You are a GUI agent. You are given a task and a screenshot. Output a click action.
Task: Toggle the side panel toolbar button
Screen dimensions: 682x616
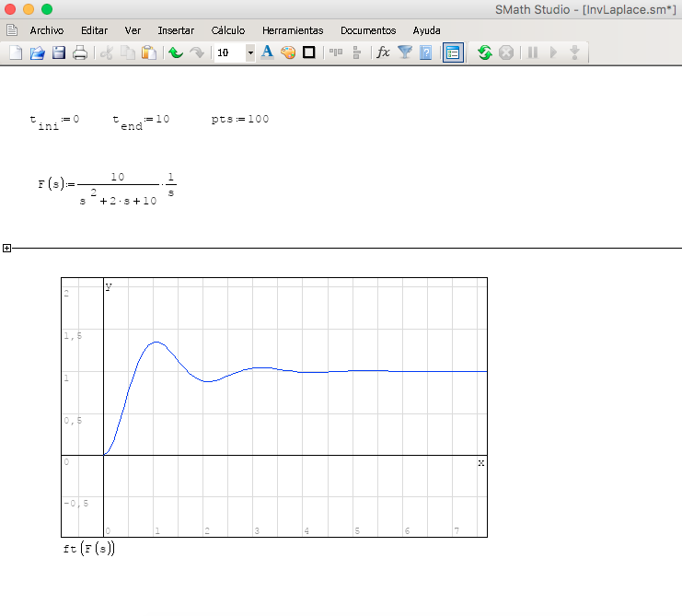[452, 52]
